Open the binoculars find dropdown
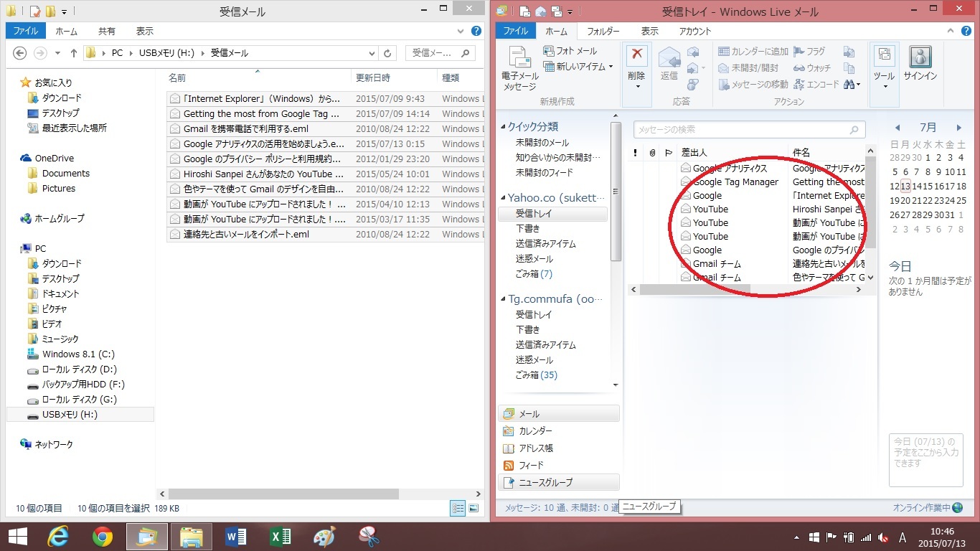Image resolution: width=980 pixels, height=551 pixels. click(x=852, y=84)
